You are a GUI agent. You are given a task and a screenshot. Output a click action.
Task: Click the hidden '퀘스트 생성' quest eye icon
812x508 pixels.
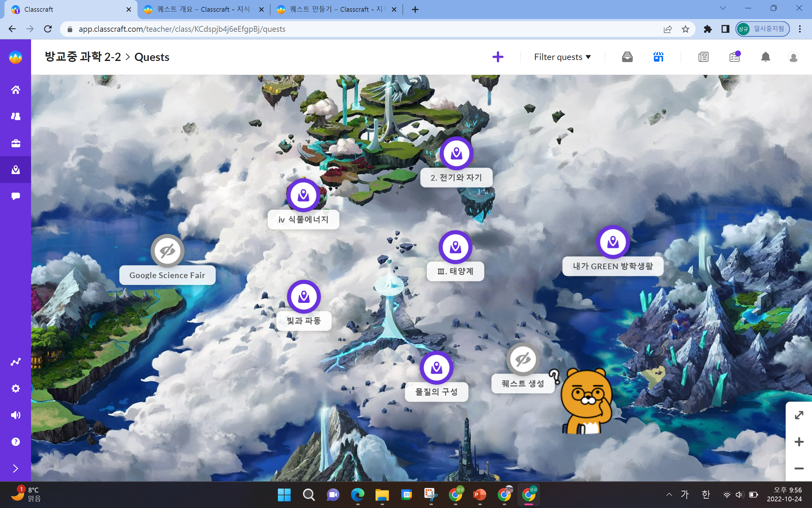[x=523, y=359]
